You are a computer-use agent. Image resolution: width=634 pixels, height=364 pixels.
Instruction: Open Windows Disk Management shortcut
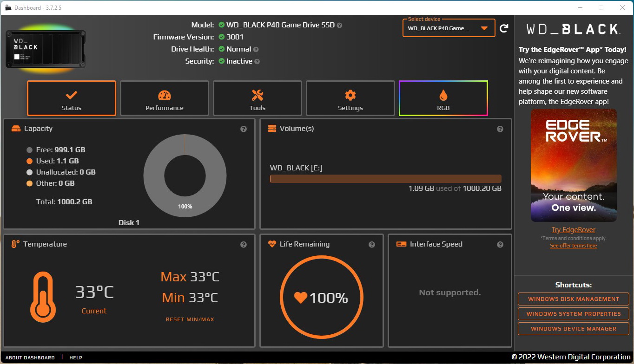[x=573, y=299]
